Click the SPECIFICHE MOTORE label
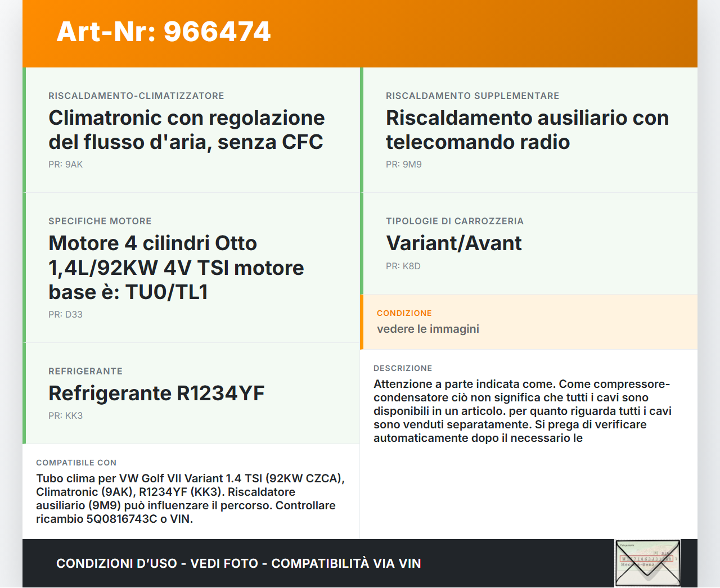Screen dimensions: 720x588 click(100, 221)
